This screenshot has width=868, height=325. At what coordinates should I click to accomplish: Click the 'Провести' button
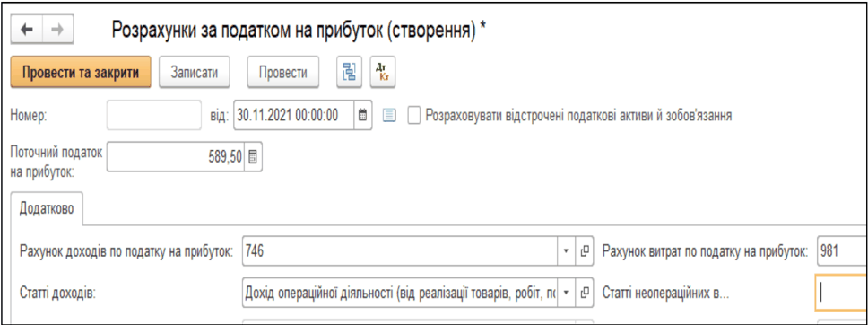[x=282, y=72]
